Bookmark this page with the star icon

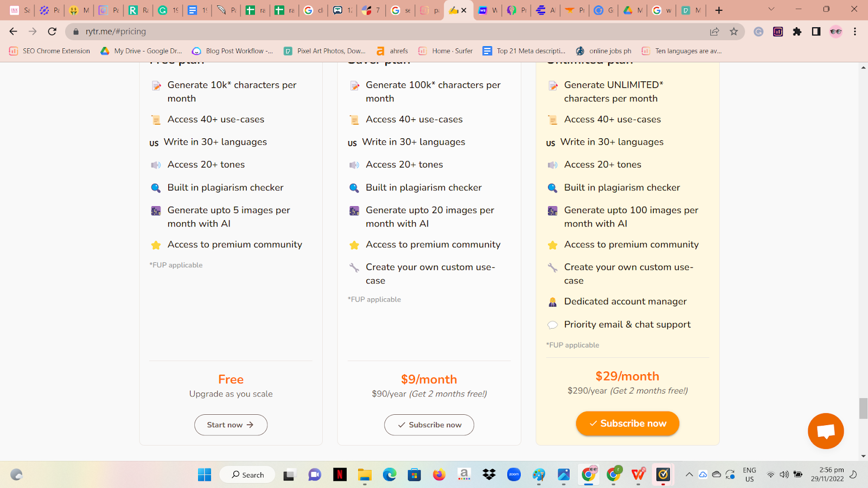pyautogui.click(x=734, y=31)
